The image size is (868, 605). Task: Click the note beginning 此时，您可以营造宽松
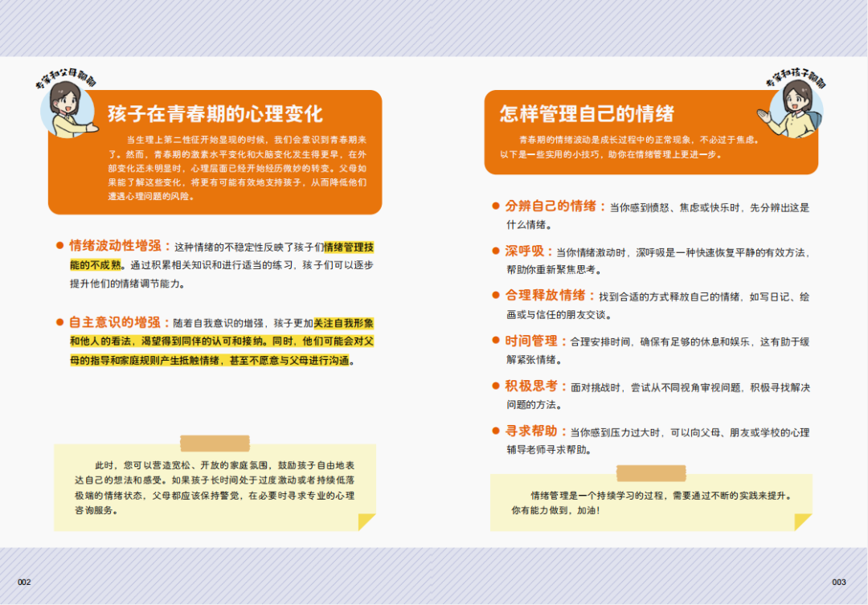click(x=215, y=488)
